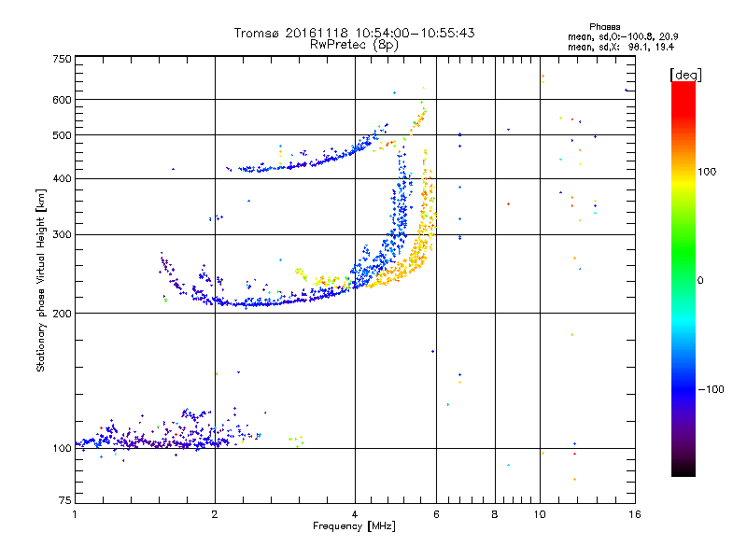Click x-axis tick label '8'
Viewport: 747px width, 560px height.
coord(495,514)
